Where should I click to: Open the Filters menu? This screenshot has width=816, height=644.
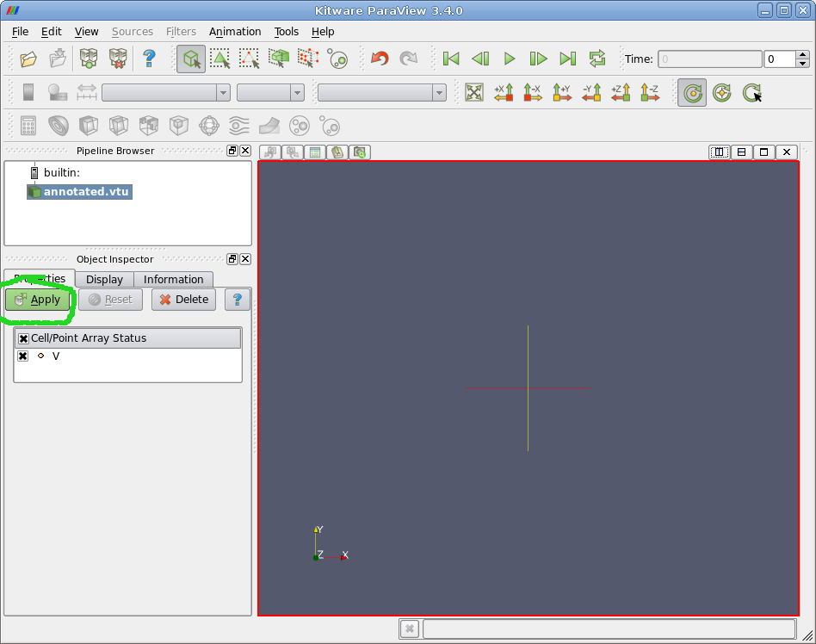181,32
